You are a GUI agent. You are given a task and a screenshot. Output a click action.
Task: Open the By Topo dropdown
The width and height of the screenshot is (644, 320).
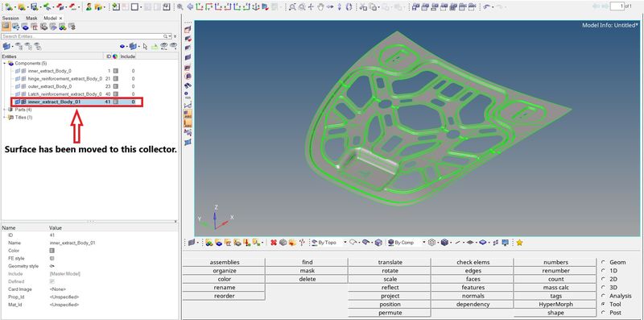(x=345, y=243)
